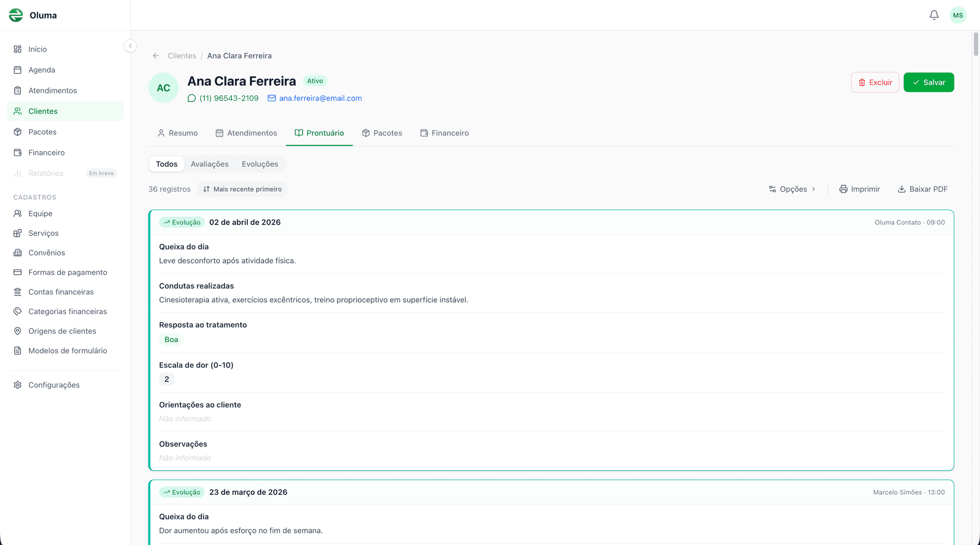Click the Agenda calendar icon in sidebar

(x=18, y=70)
